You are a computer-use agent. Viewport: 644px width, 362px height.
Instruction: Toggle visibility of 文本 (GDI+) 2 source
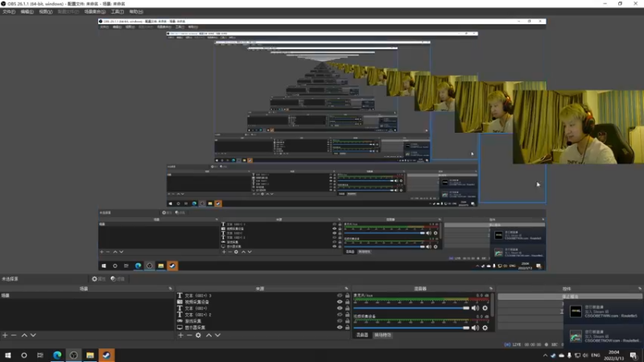(x=340, y=315)
